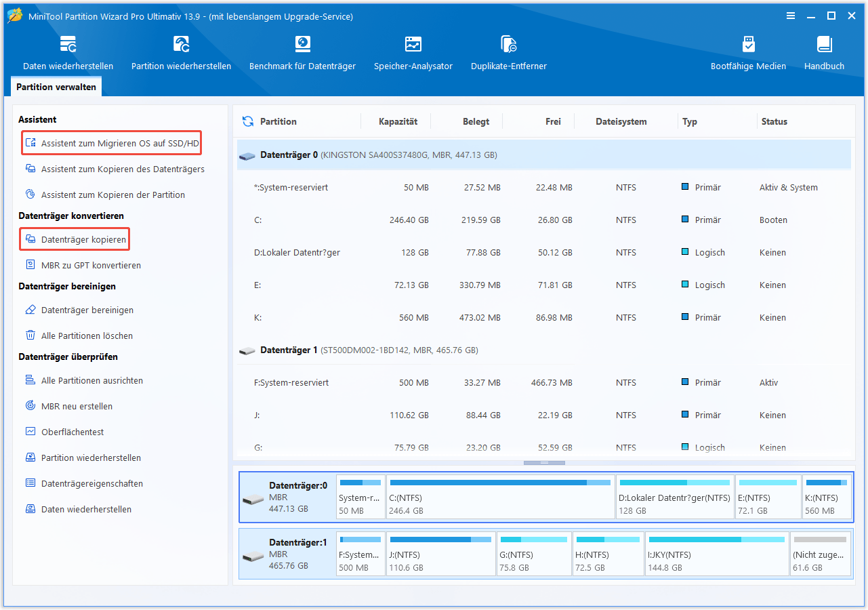Select the K: partition row in the table
The width and height of the screenshot is (868, 610).
[544, 317]
